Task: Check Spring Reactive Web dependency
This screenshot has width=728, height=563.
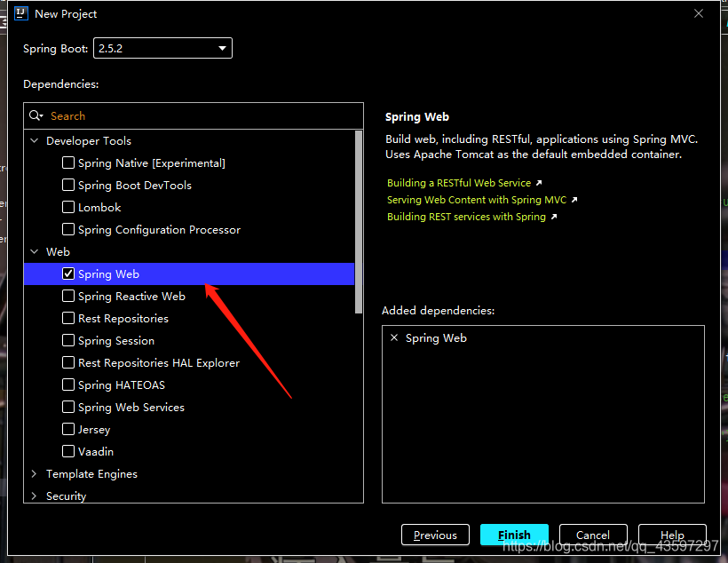Action: (x=68, y=296)
